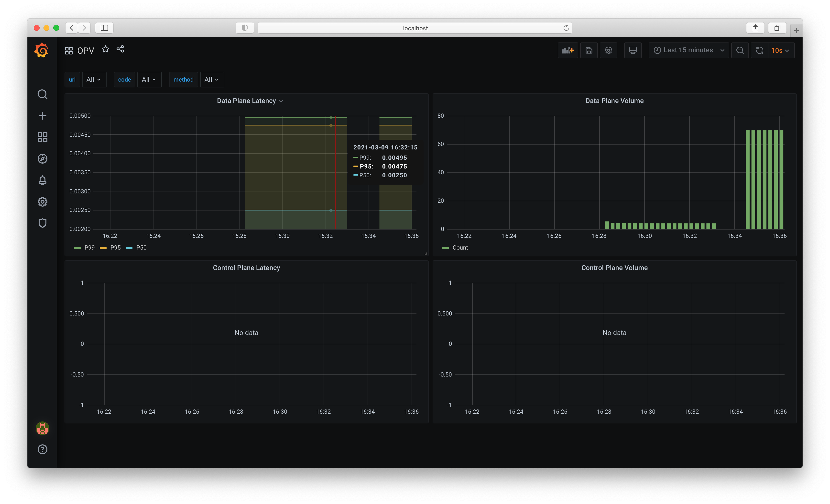This screenshot has width=830, height=504.
Task: Open the Grafana home logo
Action: (42, 50)
